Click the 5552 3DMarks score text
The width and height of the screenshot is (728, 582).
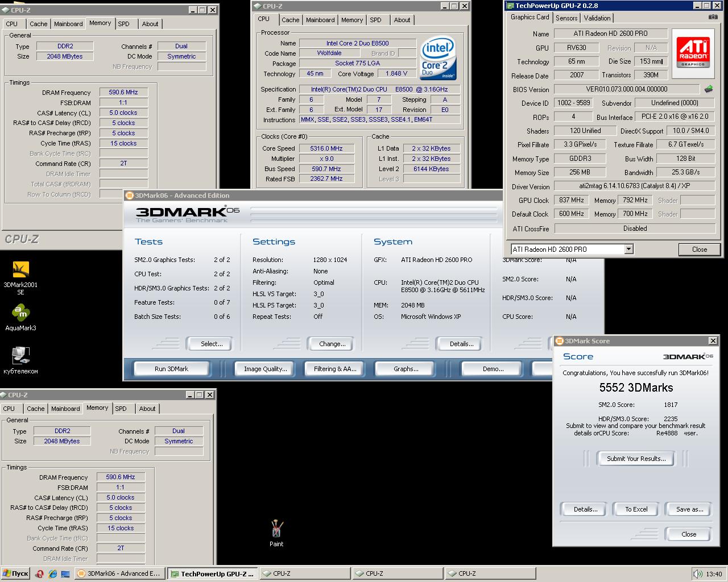coord(636,388)
